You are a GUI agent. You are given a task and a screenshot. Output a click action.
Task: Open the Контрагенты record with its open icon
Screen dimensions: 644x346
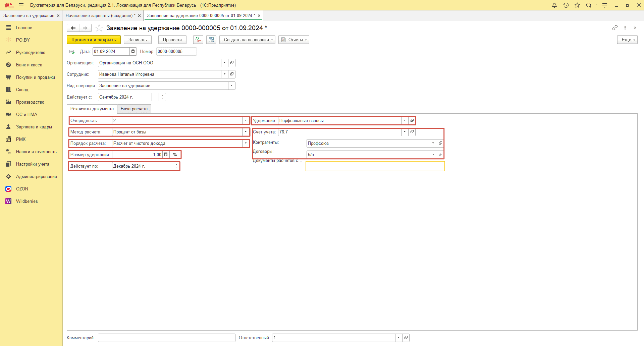[440, 143]
